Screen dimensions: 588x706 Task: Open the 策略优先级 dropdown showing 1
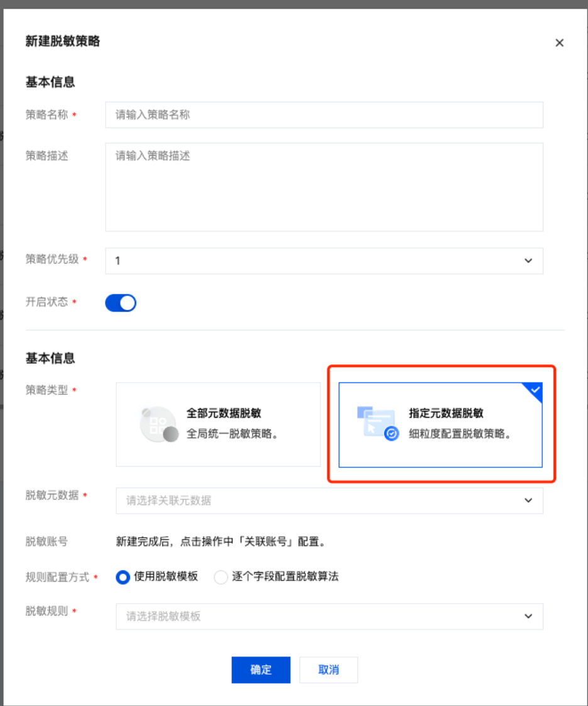324,261
